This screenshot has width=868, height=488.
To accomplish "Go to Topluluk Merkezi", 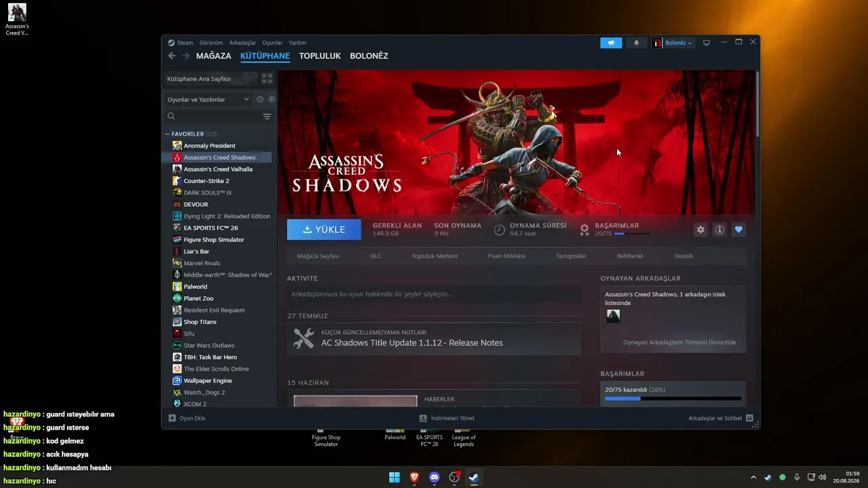I will [x=435, y=256].
